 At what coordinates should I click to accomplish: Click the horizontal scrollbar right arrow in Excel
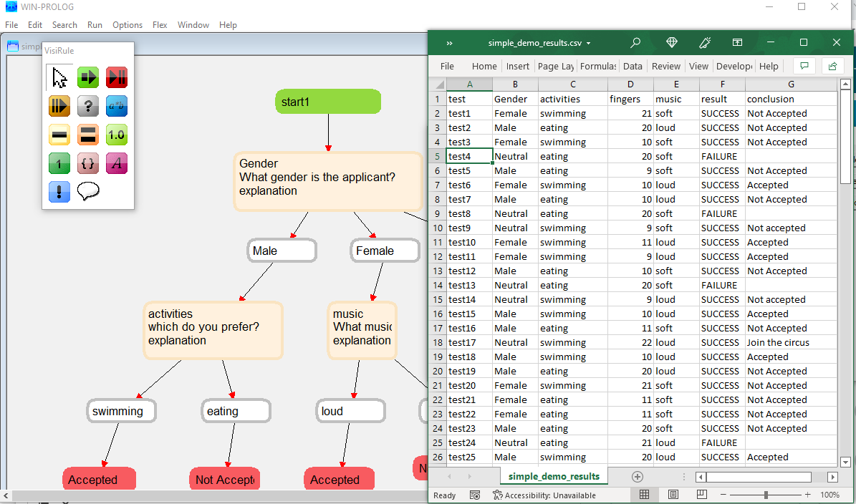(x=832, y=477)
